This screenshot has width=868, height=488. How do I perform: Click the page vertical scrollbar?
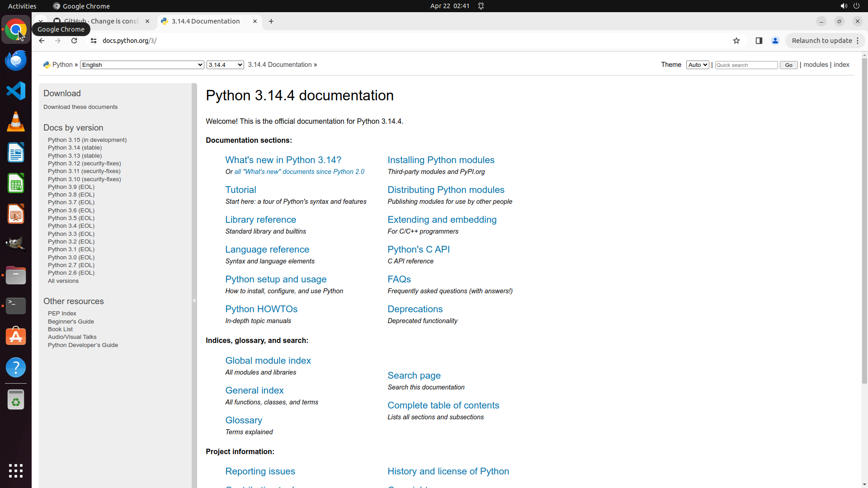(x=864, y=221)
